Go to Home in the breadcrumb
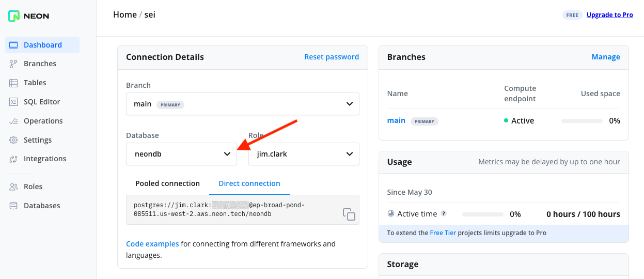The image size is (644, 279). 125,14
